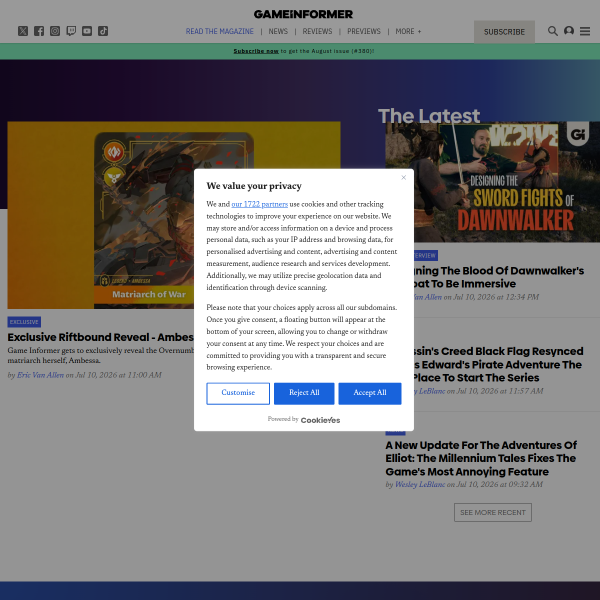Viewport: 600px width, 600px height.
Task: Click the 'We value your privacy' heading
Action: (254, 186)
